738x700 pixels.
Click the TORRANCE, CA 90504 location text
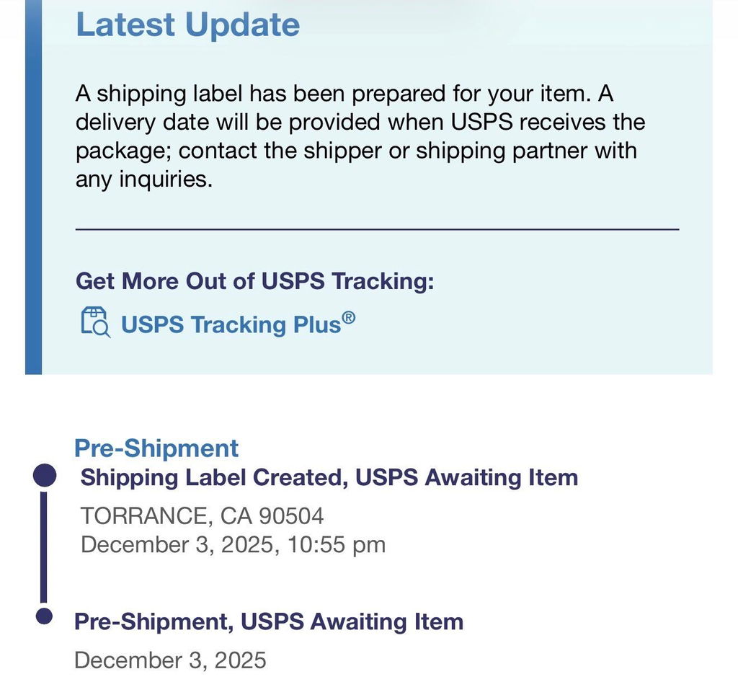click(202, 516)
